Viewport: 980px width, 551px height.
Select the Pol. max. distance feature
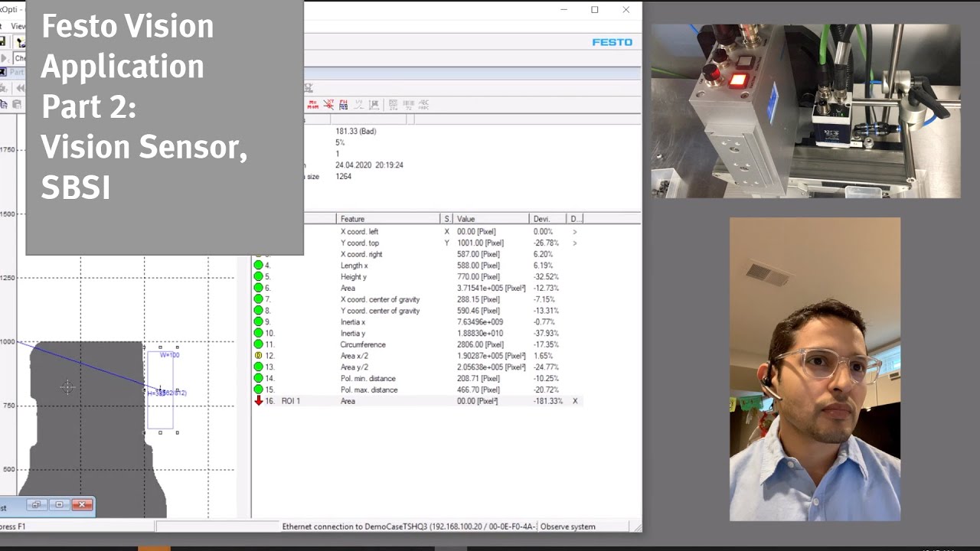pyautogui.click(x=369, y=390)
